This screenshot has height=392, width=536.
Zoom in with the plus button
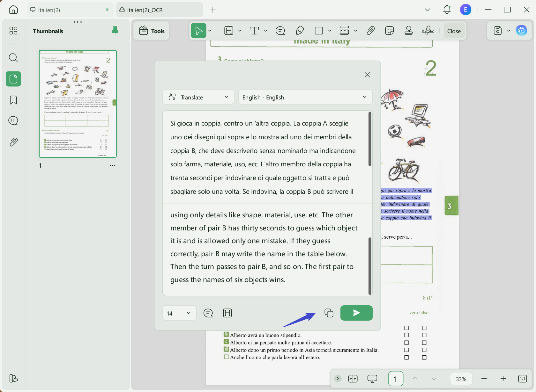point(503,379)
